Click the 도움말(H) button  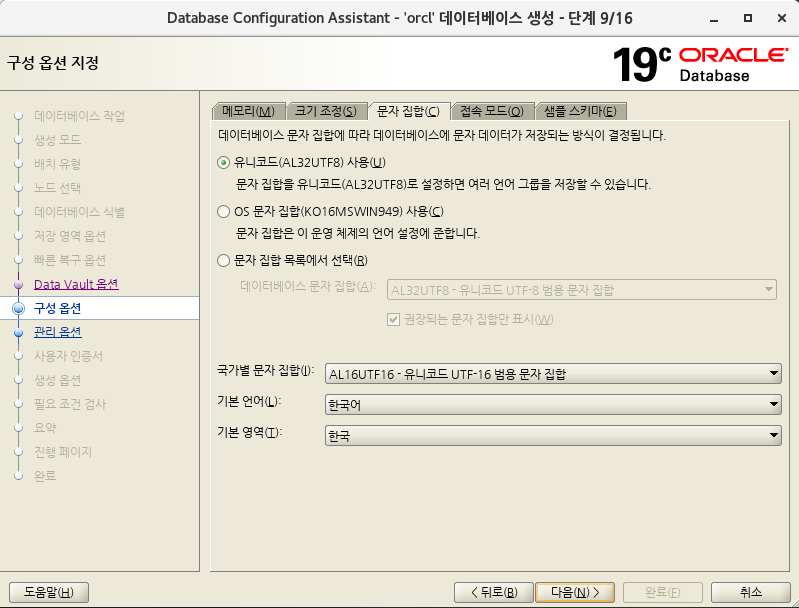pyautogui.click(x=49, y=592)
